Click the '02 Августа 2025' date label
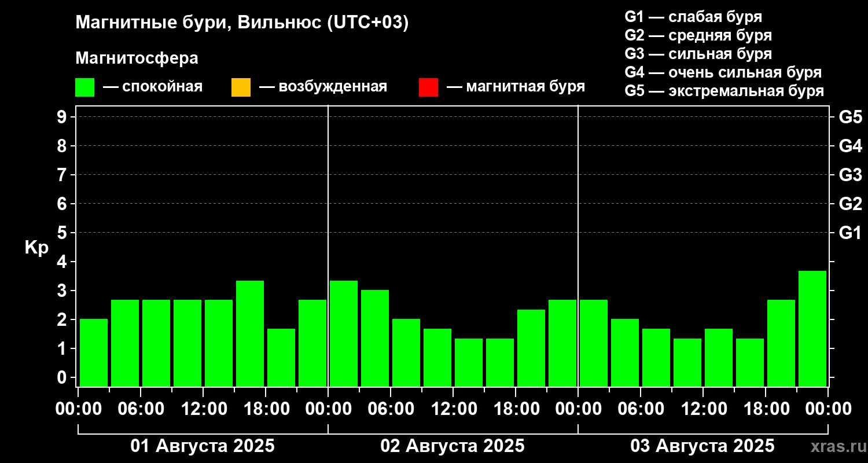 [453, 446]
